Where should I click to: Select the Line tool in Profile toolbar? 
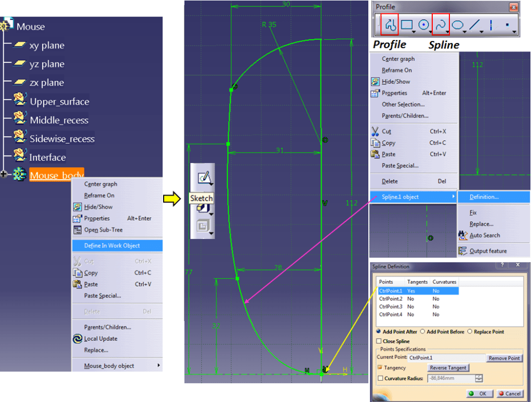coord(474,24)
